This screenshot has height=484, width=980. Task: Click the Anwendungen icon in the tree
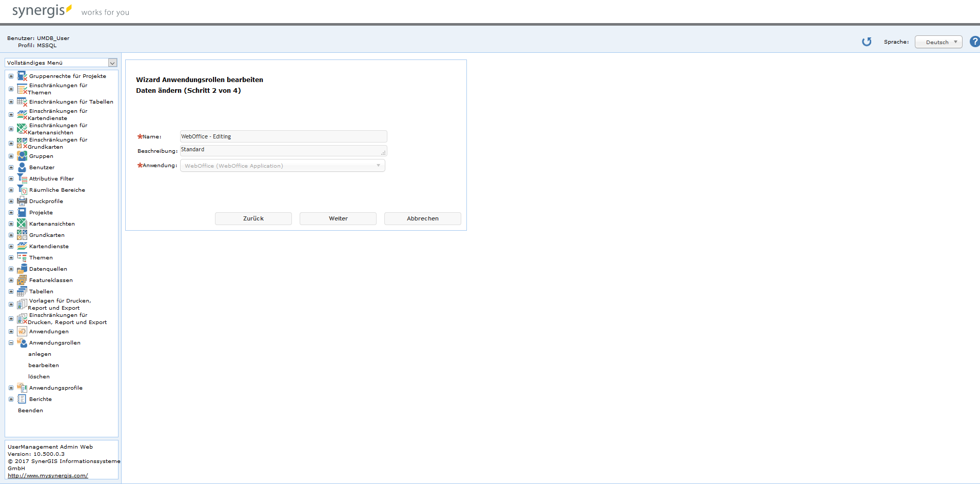click(22, 331)
